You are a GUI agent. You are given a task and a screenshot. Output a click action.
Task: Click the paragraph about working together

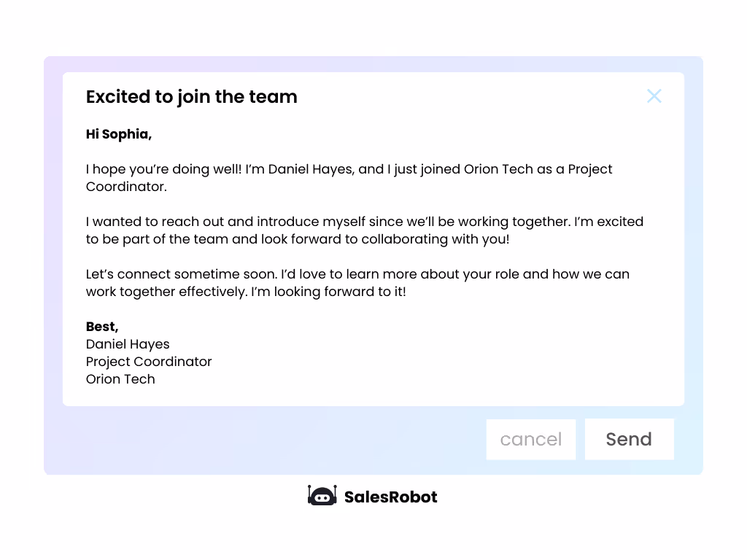[364, 230]
